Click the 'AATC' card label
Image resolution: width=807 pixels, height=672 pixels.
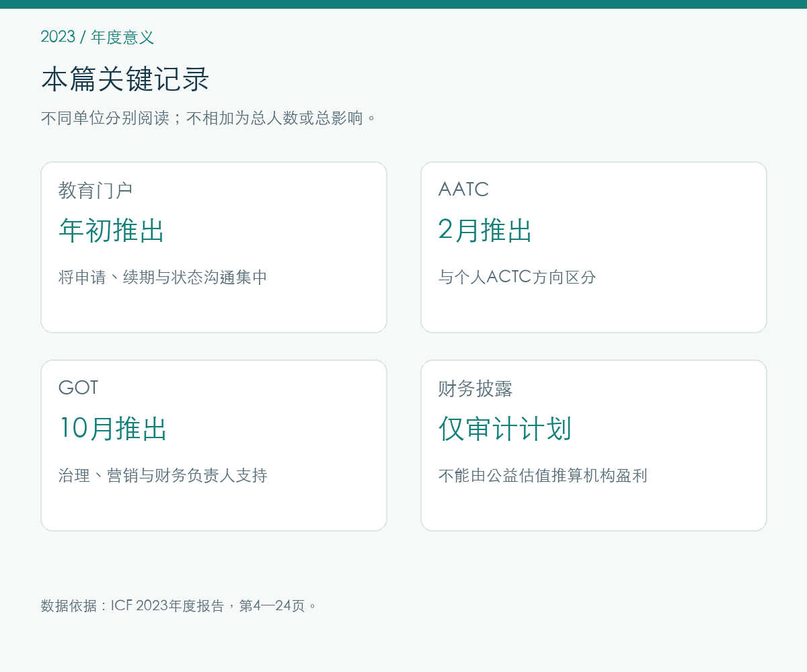coord(463,190)
